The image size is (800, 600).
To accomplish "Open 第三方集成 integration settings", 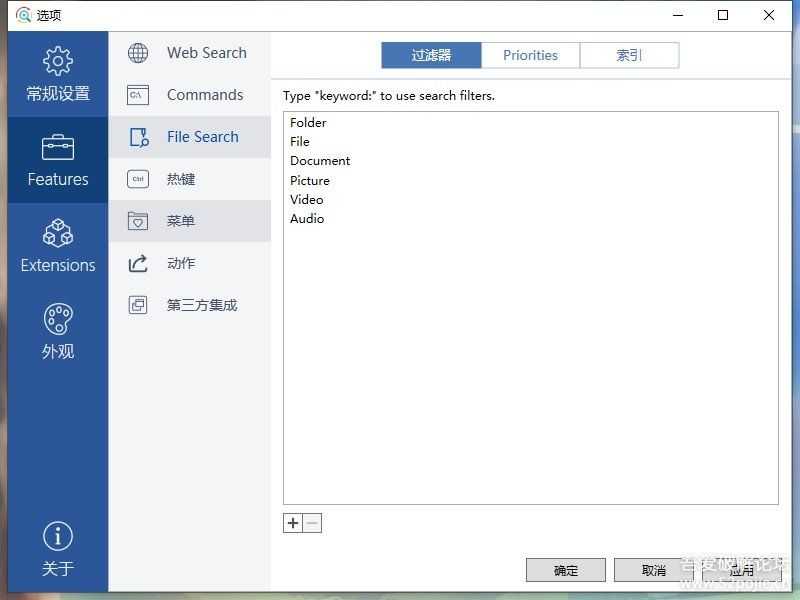I will (201, 305).
